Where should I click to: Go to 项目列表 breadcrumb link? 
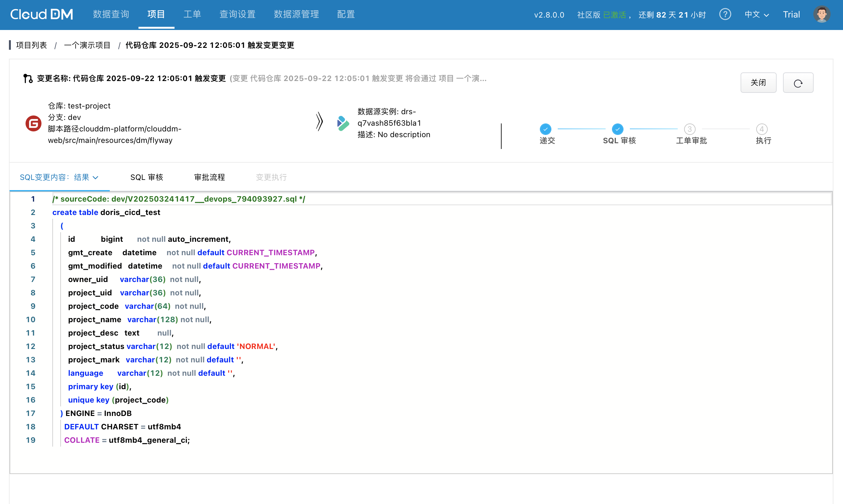coord(31,45)
